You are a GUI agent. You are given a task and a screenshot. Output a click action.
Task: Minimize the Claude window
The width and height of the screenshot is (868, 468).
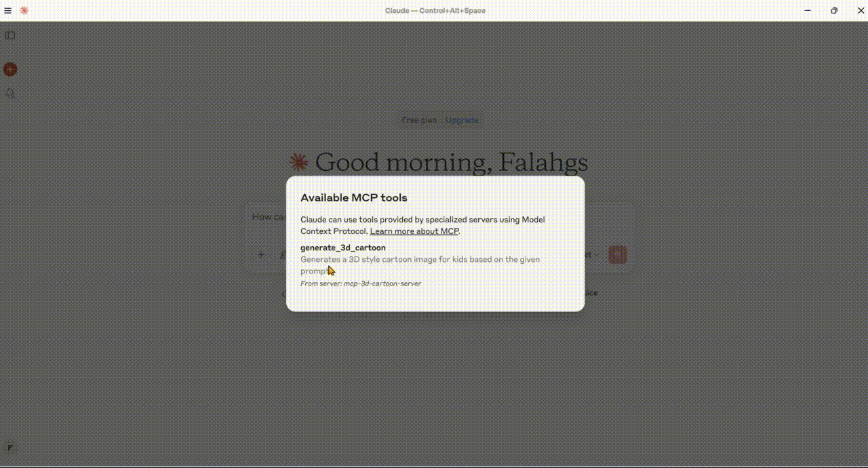click(x=808, y=10)
